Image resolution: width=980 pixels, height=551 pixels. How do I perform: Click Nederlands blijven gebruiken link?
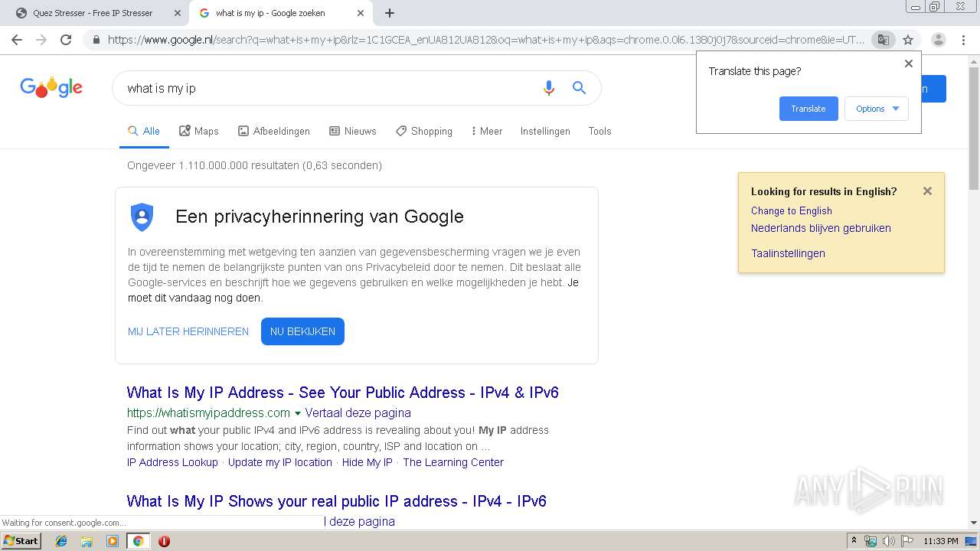tap(821, 228)
